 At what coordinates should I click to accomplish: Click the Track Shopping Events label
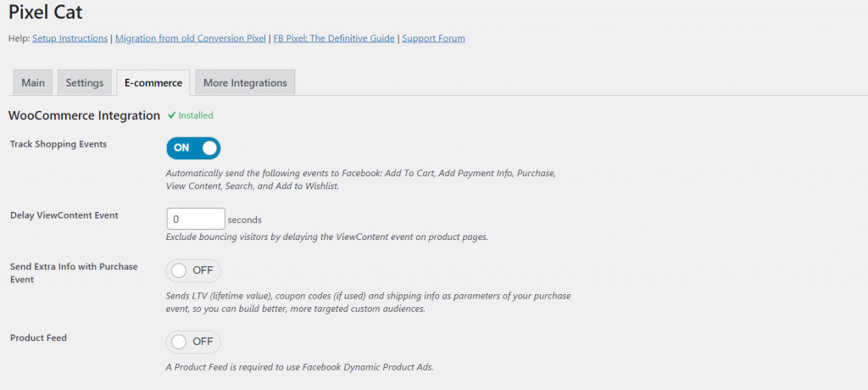[58, 144]
